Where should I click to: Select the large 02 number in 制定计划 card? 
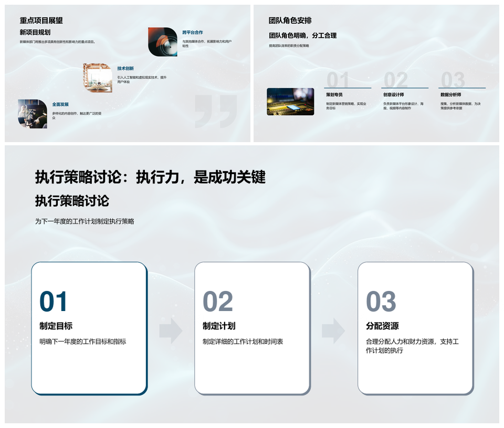pyautogui.click(x=217, y=302)
